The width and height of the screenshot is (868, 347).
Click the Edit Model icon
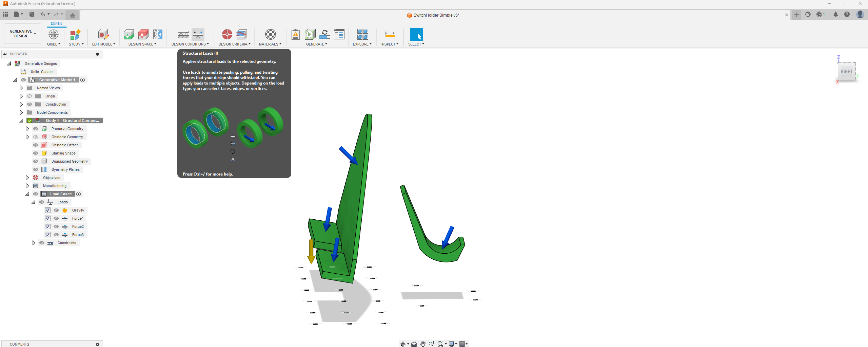coord(103,34)
